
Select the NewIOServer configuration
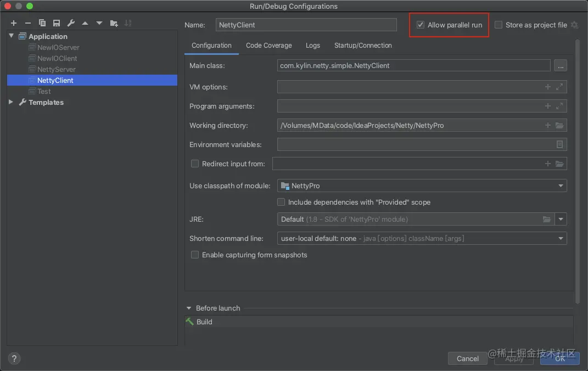click(59, 48)
